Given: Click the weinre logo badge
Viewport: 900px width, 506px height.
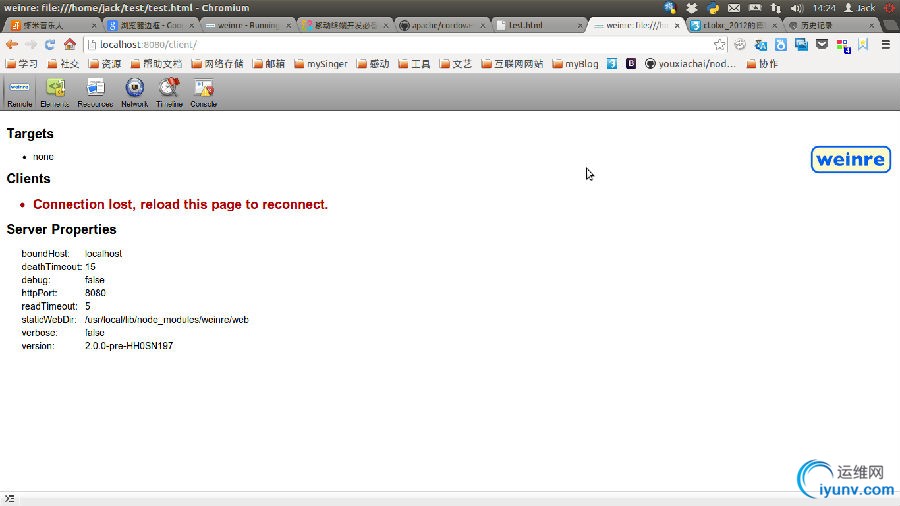Looking at the screenshot, I should coord(851,159).
